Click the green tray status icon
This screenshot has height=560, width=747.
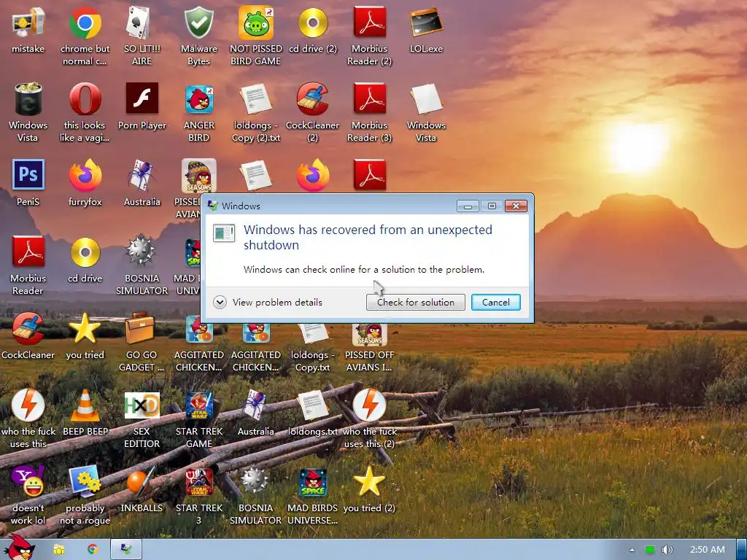(649, 550)
